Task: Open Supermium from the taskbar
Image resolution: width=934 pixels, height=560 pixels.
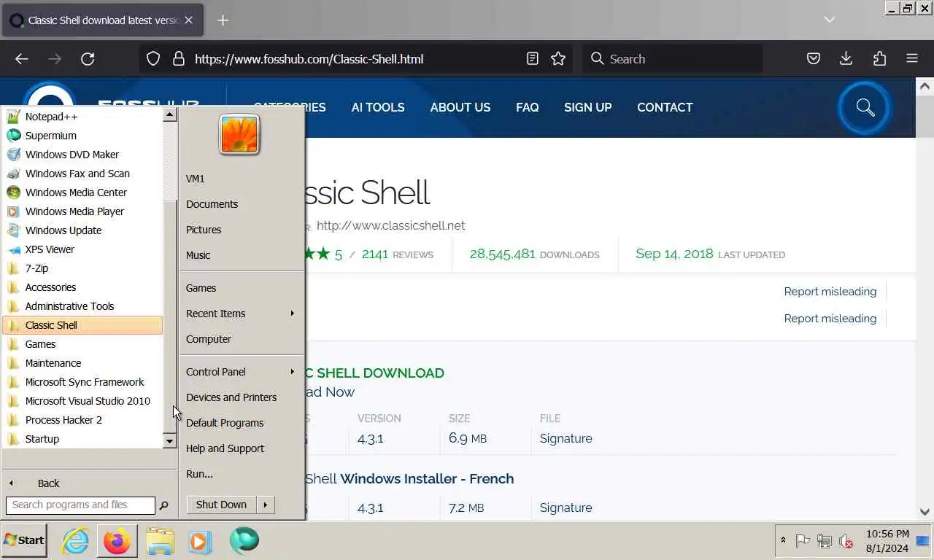Action: click(244, 541)
